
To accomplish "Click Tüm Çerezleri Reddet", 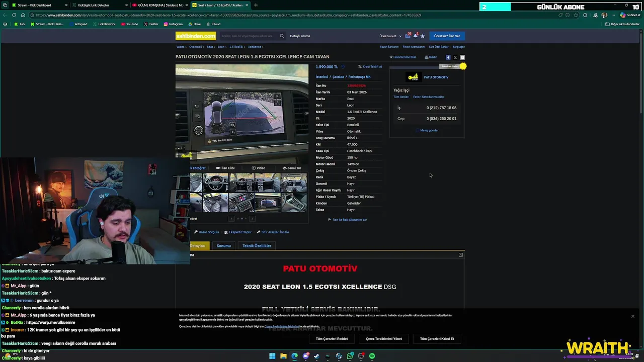I will click(332, 339).
